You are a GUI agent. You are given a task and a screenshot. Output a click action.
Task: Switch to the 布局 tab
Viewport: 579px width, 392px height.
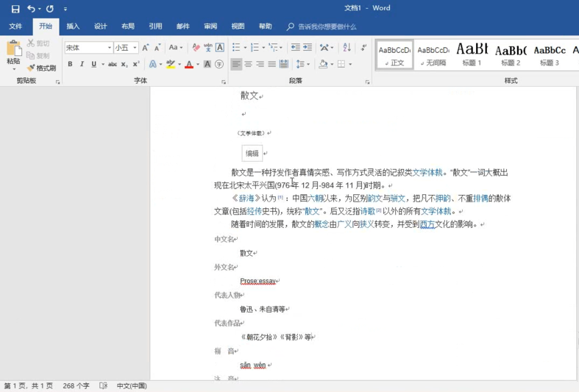click(128, 26)
